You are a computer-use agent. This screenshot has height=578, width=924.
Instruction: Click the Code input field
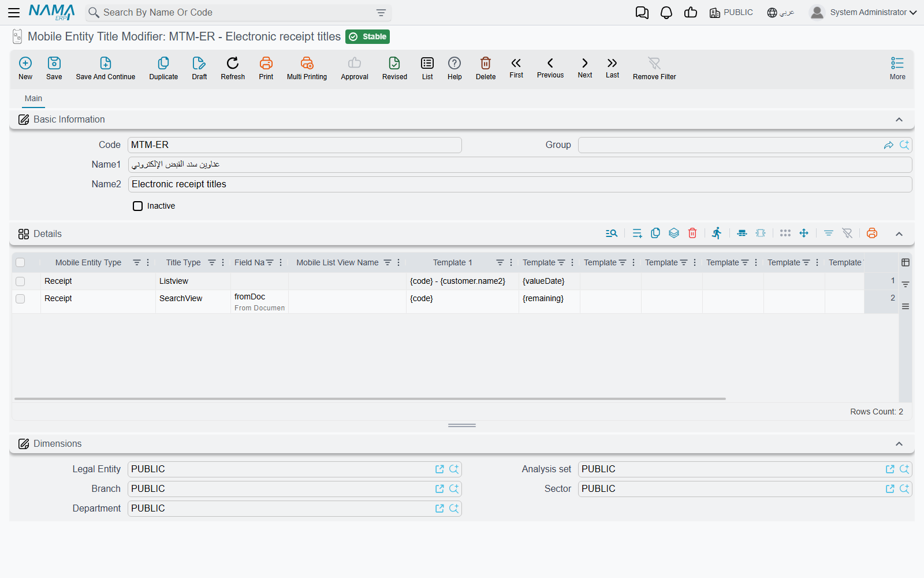click(295, 145)
